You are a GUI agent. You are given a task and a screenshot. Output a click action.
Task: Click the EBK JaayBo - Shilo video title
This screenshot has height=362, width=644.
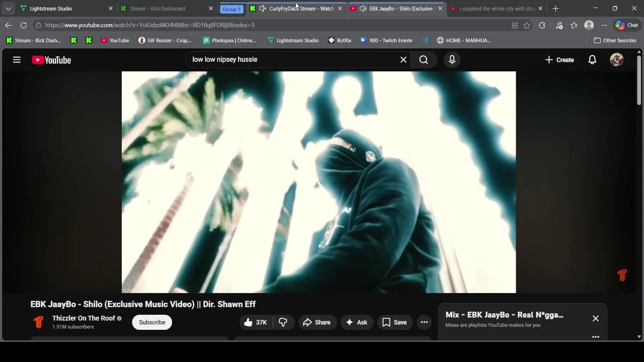coord(143,304)
